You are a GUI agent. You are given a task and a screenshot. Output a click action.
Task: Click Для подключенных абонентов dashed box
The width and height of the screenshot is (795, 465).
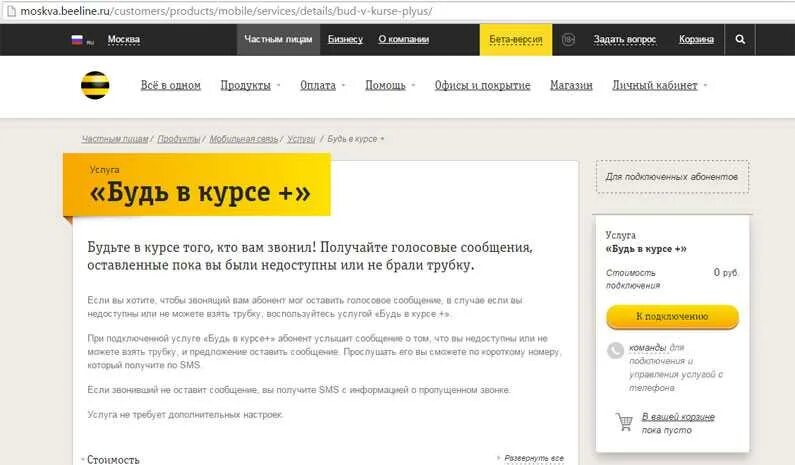click(x=672, y=176)
